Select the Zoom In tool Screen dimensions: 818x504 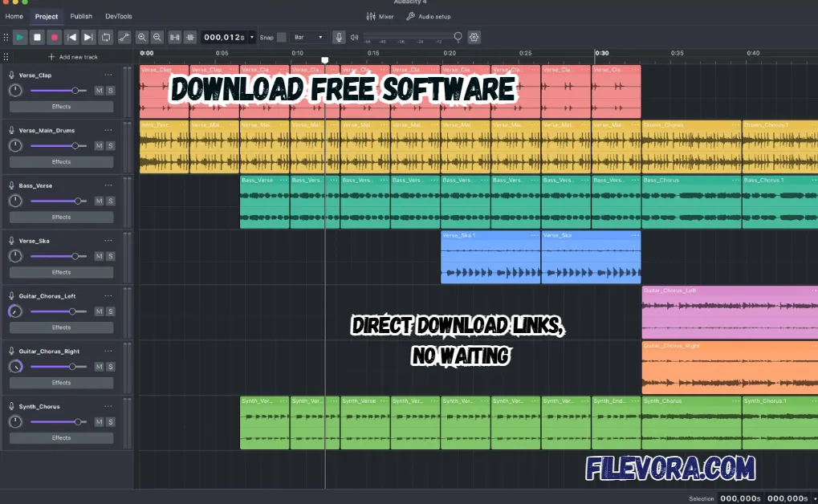143,37
